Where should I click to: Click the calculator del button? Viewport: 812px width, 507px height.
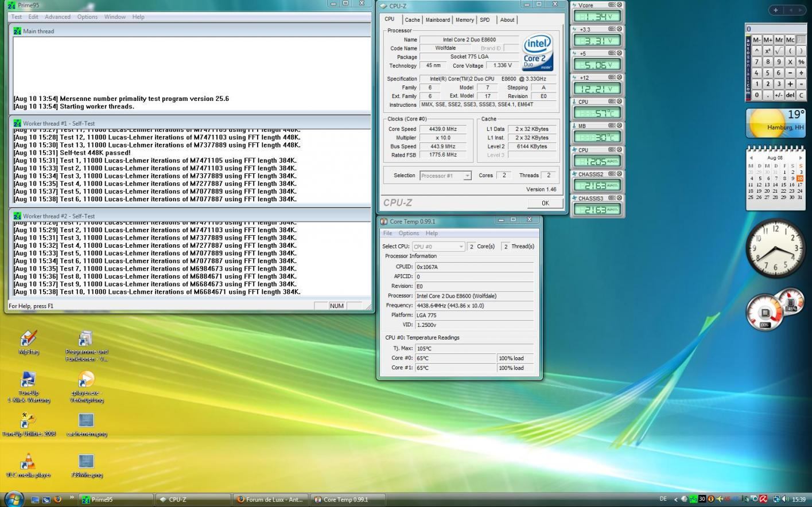(x=790, y=95)
